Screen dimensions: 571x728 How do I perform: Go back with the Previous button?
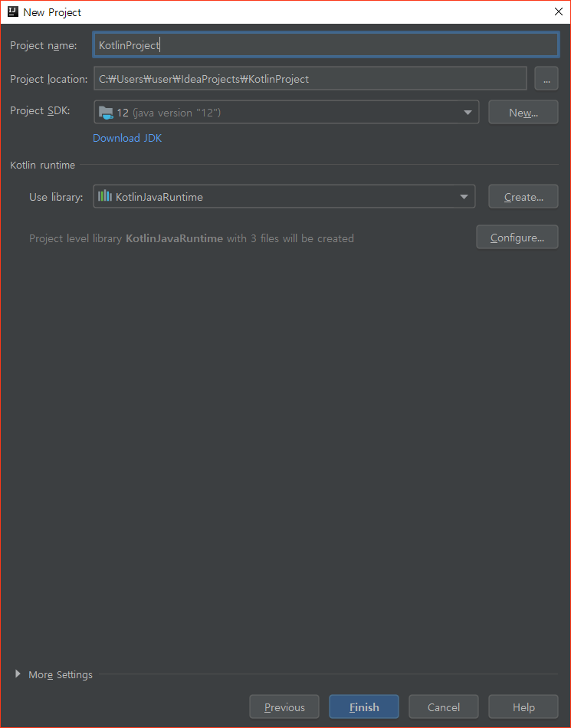point(284,707)
